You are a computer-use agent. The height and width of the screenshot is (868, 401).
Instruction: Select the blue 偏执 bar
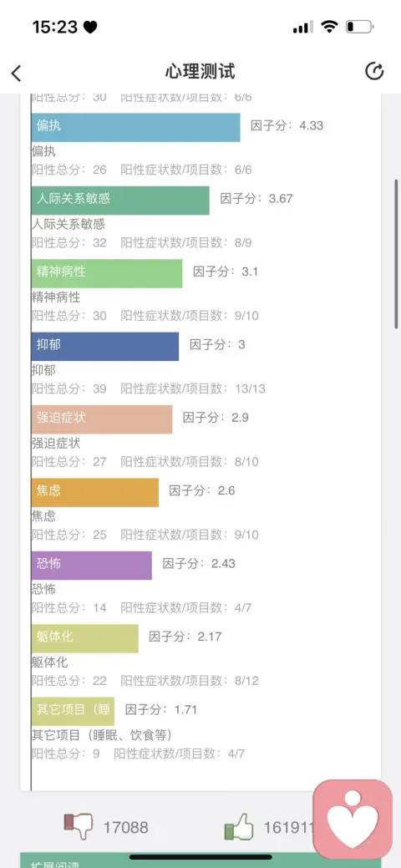click(135, 127)
